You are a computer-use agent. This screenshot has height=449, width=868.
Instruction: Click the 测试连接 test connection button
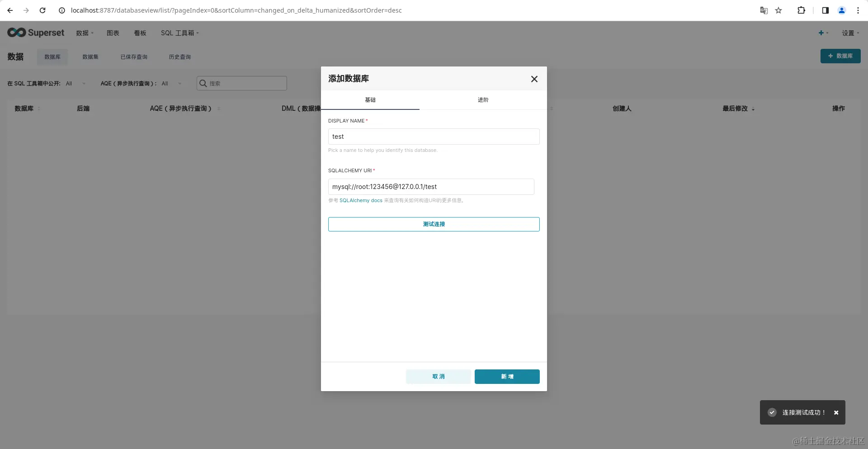coord(434,224)
